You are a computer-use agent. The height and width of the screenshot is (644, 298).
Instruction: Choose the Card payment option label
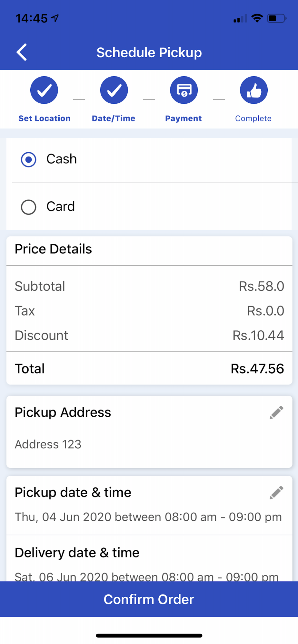pos(61,206)
